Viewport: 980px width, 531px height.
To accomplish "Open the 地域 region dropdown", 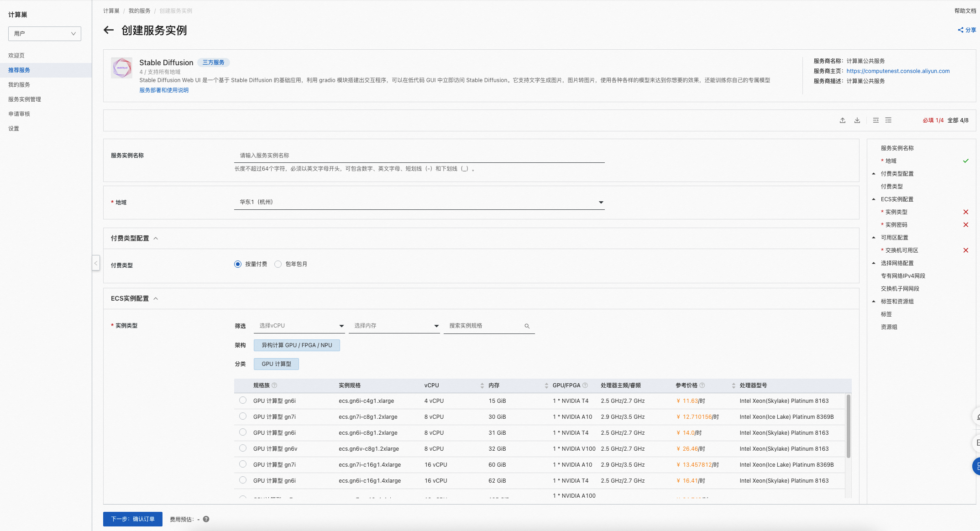I will coord(419,202).
